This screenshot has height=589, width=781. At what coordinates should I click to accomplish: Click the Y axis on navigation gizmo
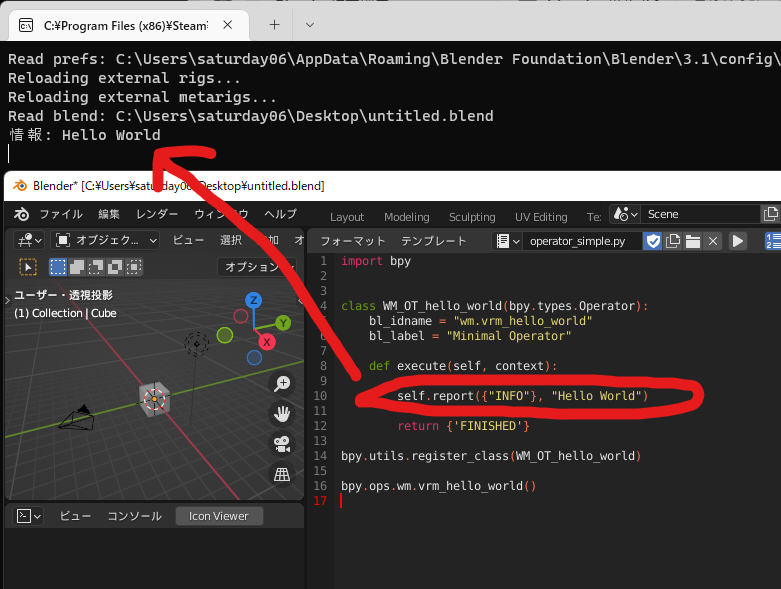pos(283,323)
